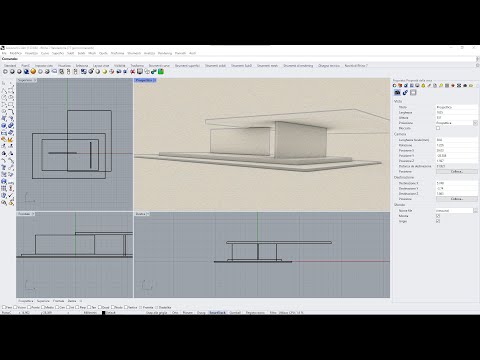This screenshot has height=360, width=480.
Task: Click the teal arrow icon beside green square
Action: coord(154,71)
